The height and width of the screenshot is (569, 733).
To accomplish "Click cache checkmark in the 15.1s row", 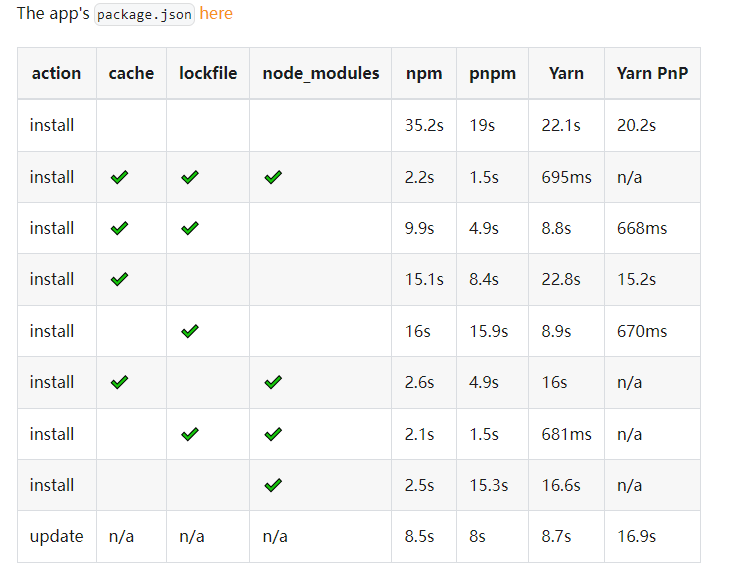I will pos(119,279).
